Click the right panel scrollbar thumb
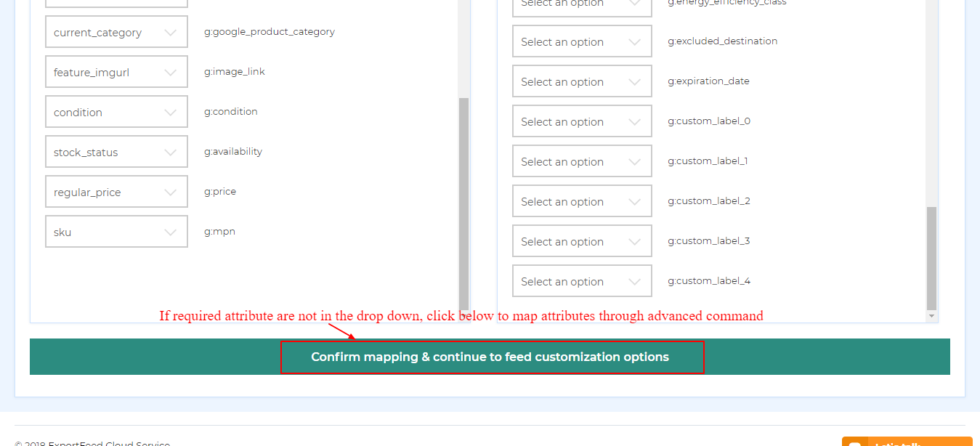This screenshot has width=980, height=446. click(931, 258)
